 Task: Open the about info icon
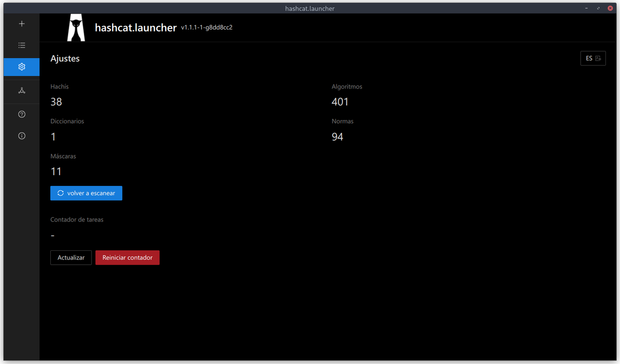(x=21, y=136)
